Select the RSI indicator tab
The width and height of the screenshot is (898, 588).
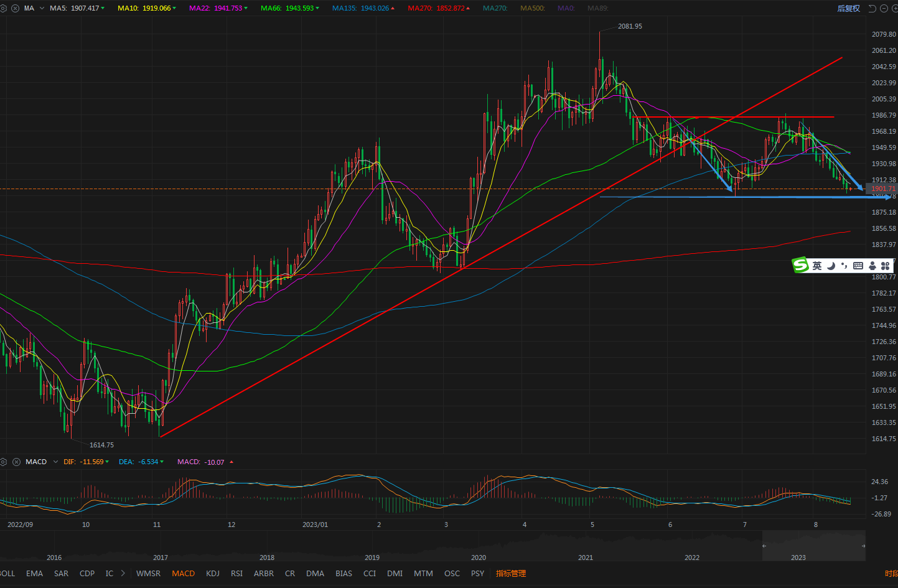tap(236, 573)
